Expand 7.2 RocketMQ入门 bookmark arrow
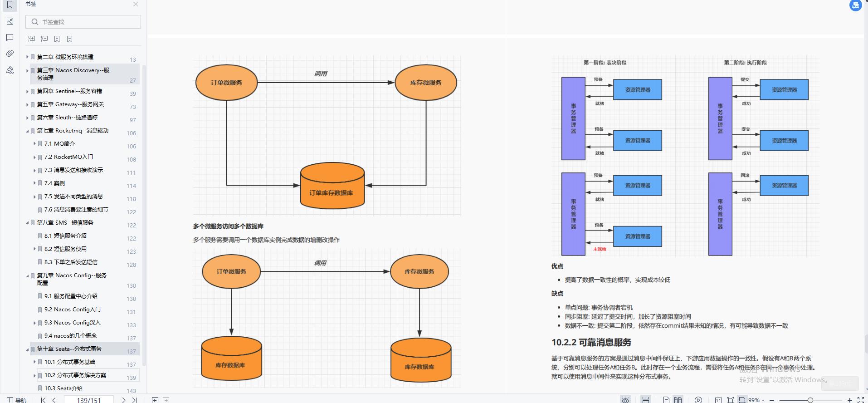This screenshot has width=868, height=403. pyautogui.click(x=34, y=157)
